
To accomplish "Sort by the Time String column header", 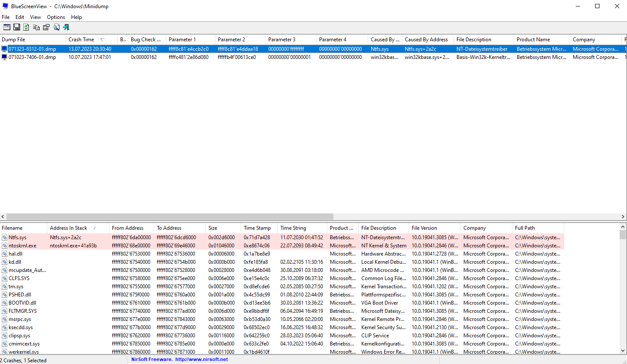I will point(302,228).
